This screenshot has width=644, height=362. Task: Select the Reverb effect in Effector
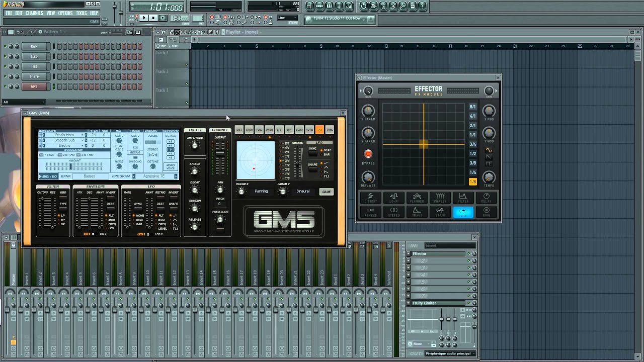(x=370, y=212)
